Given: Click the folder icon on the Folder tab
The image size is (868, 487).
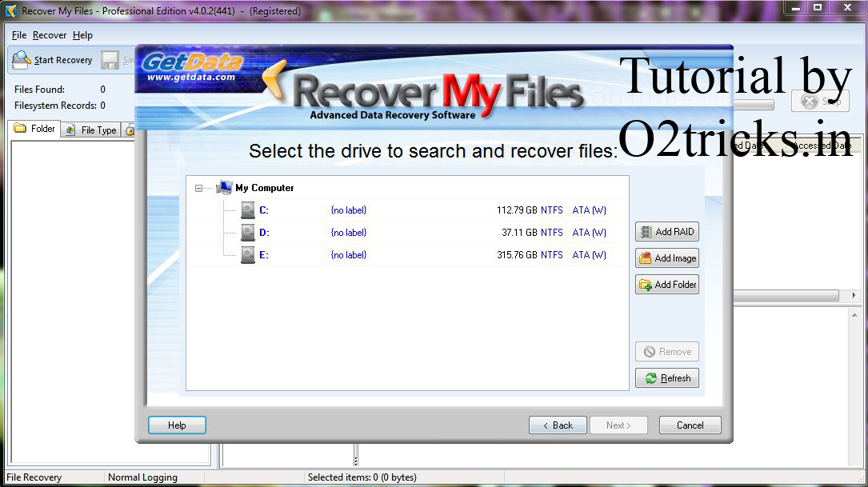Looking at the screenshot, I should [22, 128].
